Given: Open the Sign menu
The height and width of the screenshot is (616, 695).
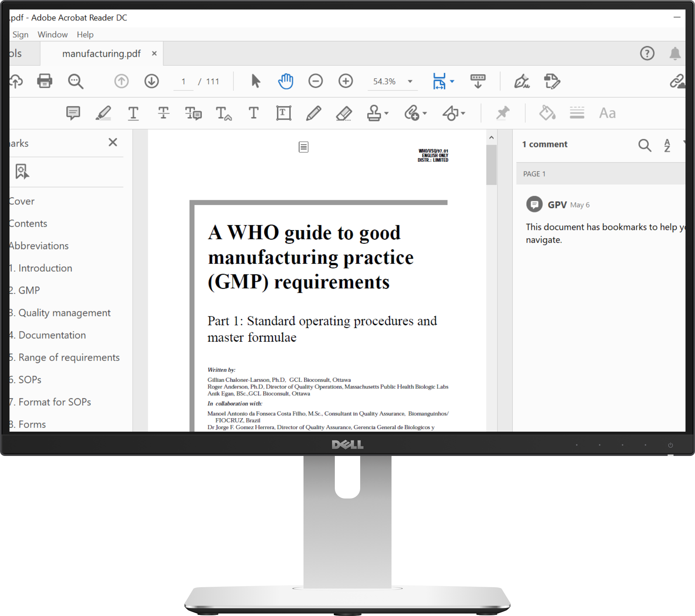Looking at the screenshot, I should pyautogui.click(x=20, y=34).
